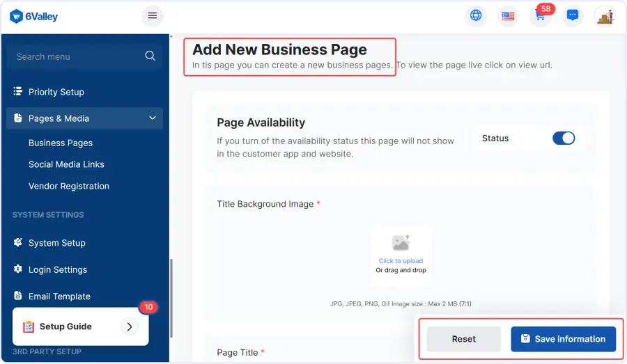
Task: Collapse the Pages & Media chevron
Action: coord(153,118)
